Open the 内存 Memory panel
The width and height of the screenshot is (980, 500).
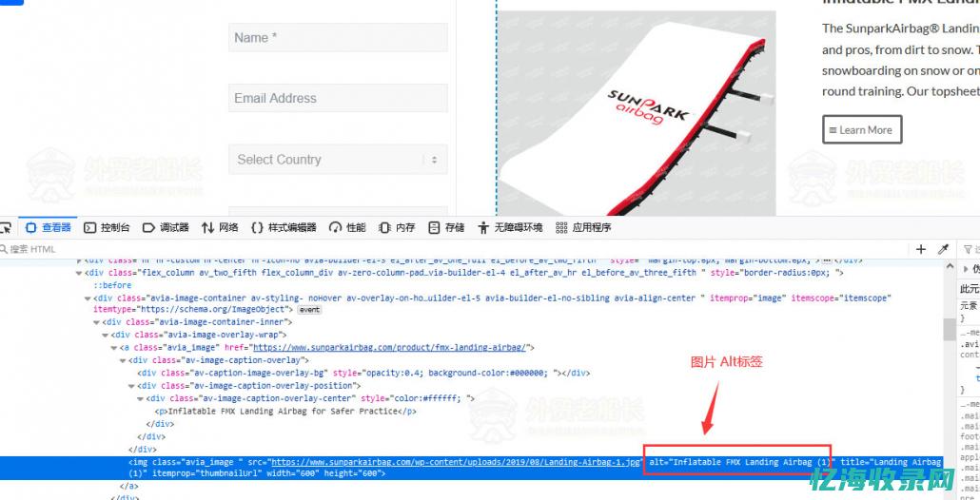[397, 228]
